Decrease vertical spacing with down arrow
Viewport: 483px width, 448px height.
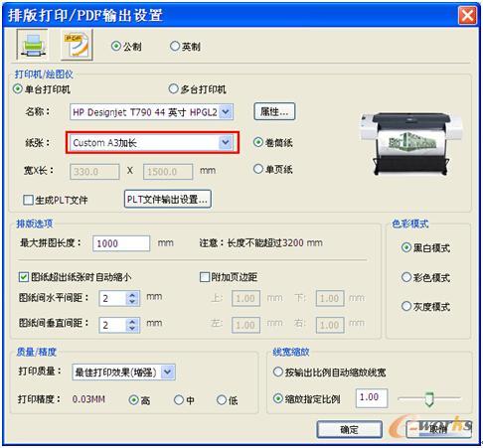click(132, 328)
